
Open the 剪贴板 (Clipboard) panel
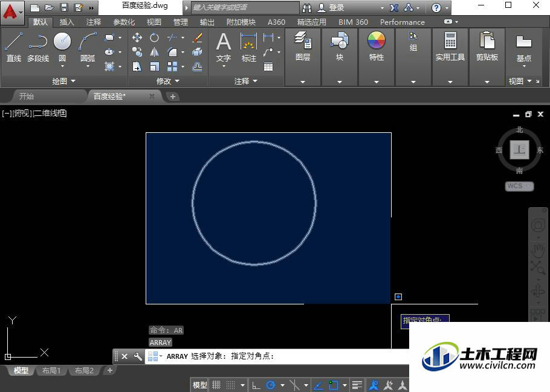tap(487, 45)
